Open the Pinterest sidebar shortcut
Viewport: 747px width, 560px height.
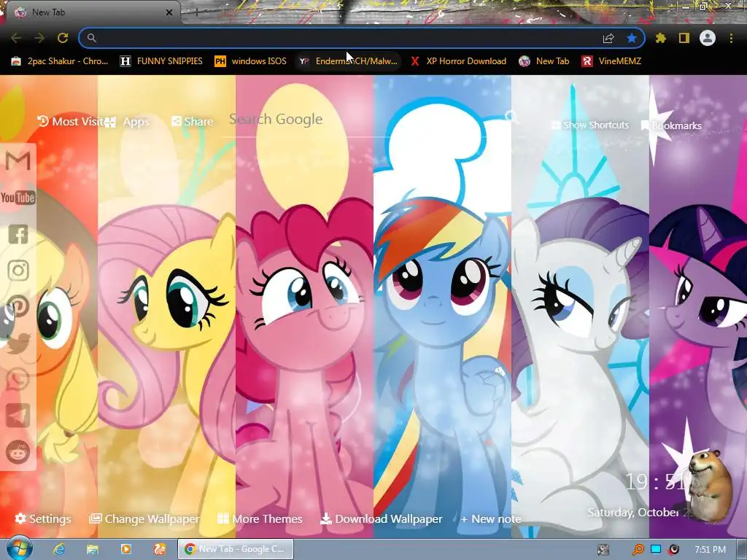(18, 306)
